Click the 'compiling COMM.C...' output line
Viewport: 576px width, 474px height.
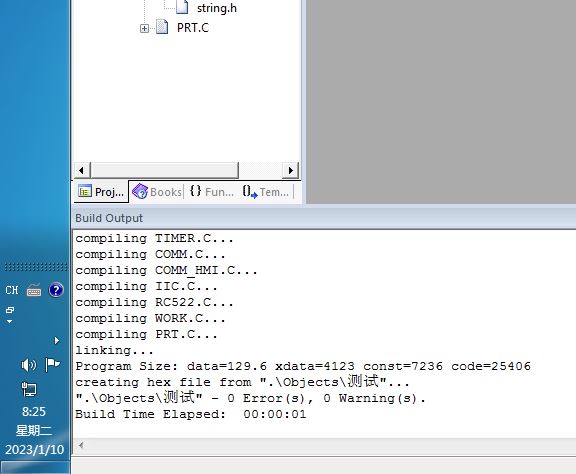coord(150,255)
